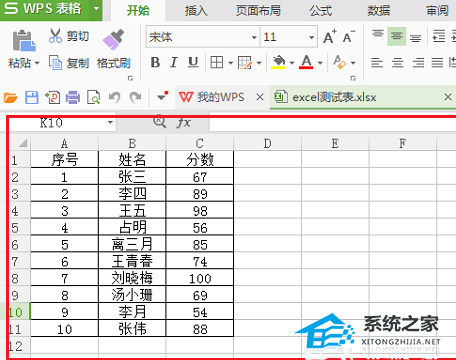
Task: Open print preview icon
Action: (x=93, y=98)
